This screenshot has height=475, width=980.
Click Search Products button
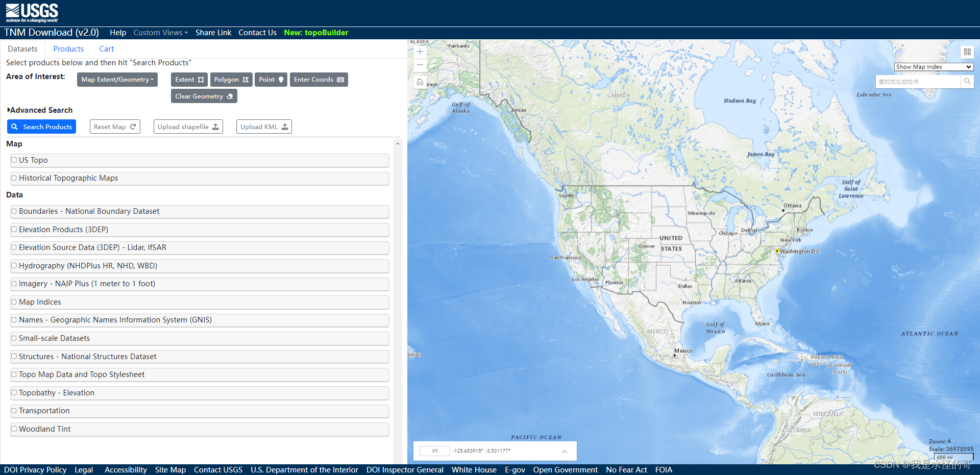(41, 127)
